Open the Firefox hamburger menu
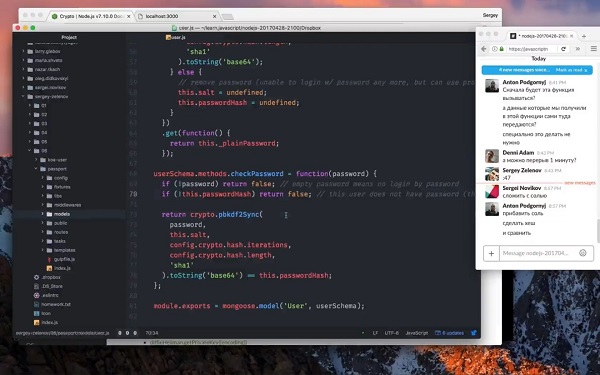Screen dimensions: 600x375 click(x=593, y=49)
